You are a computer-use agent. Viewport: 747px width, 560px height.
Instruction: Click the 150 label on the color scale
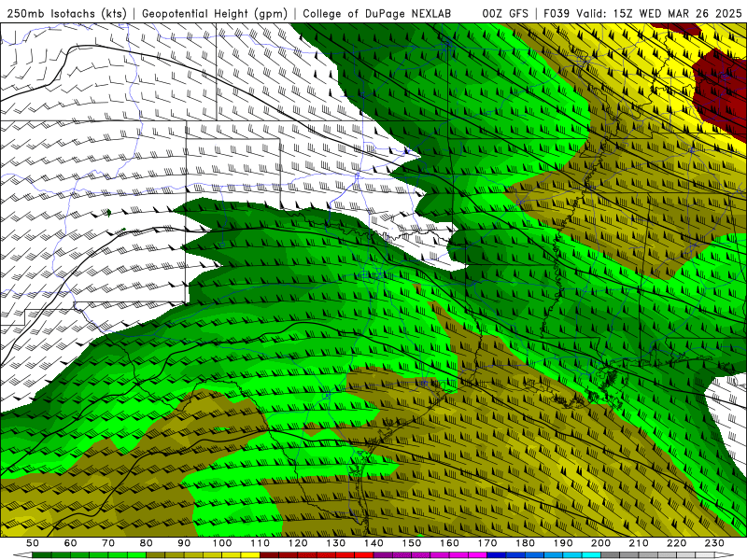point(412,543)
